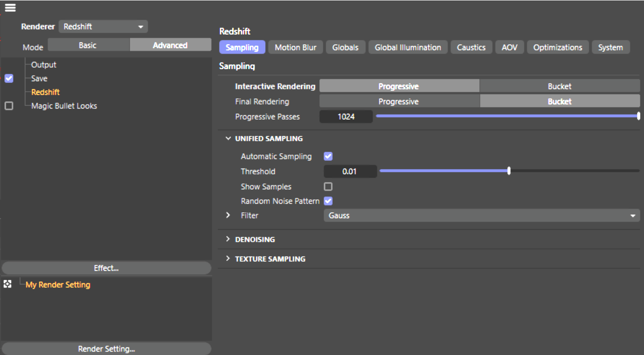Select Output in the settings tree
The image size is (644, 355).
(44, 64)
